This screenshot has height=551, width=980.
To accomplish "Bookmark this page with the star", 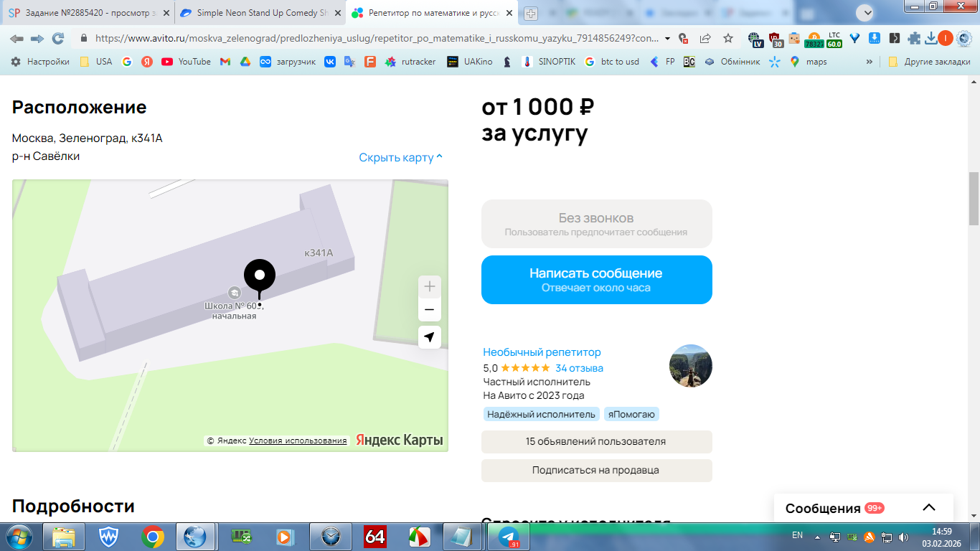I will click(x=728, y=39).
